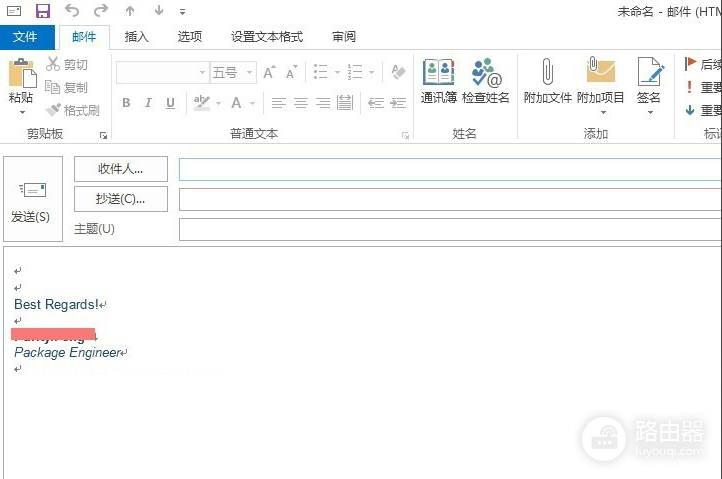Apply text highlight color
This screenshot has width=722, height=479.
(x=202, y=103)
